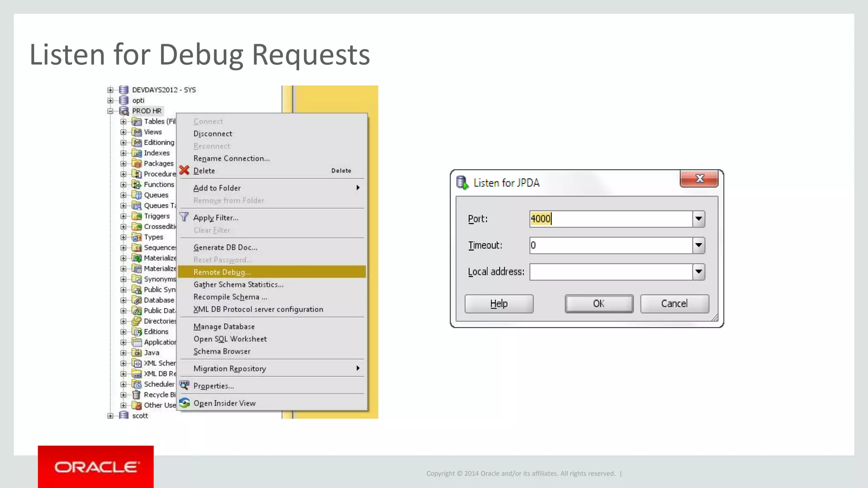
Task: Close the Listen for JPDA dialog
Action: point(699,178)
